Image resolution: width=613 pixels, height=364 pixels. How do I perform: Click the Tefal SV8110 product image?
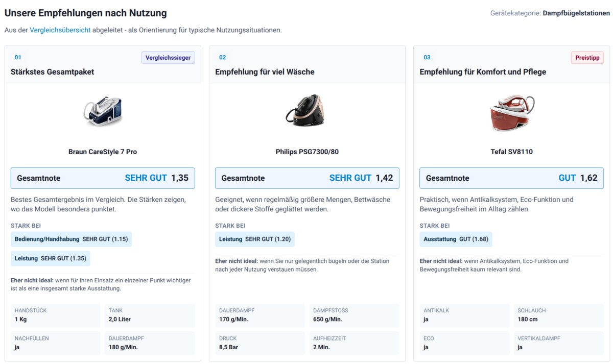(x=511, y=112)
